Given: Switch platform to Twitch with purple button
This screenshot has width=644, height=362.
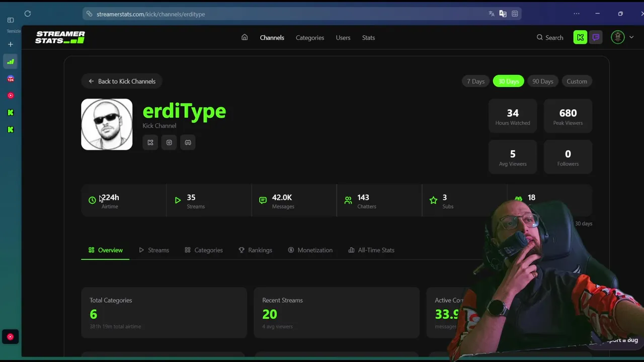Looking at the screenshot, I should click(596, 37).
